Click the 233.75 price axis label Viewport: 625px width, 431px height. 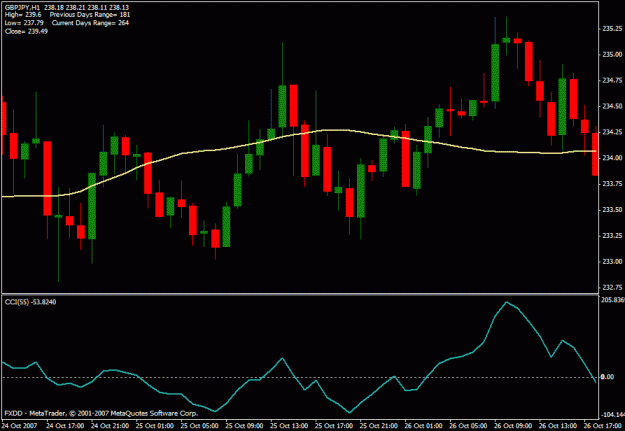[612, 184]
